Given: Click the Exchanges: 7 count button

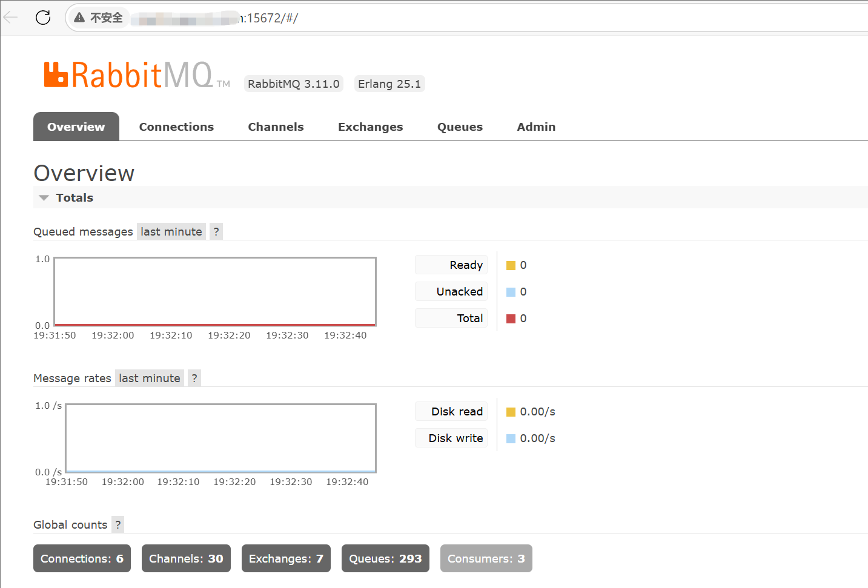Looking at the screenshot, I should pos(286,558).
